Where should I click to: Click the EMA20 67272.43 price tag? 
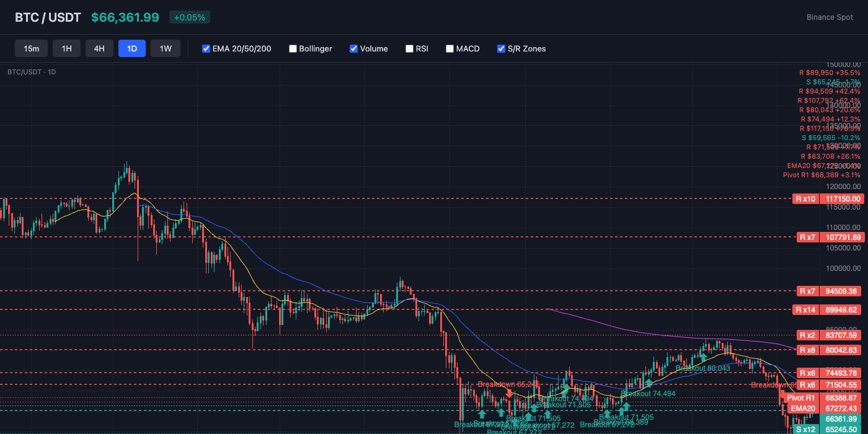824,408
